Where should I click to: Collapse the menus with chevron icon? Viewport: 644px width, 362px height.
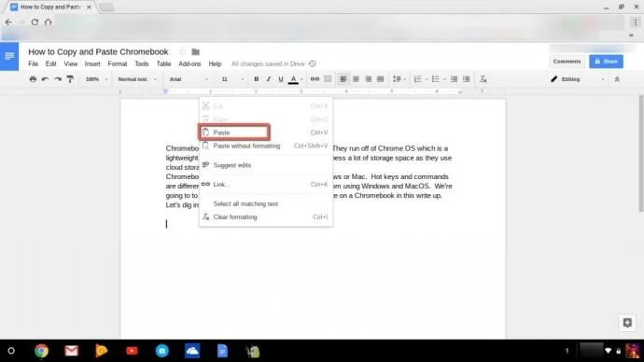617,79
